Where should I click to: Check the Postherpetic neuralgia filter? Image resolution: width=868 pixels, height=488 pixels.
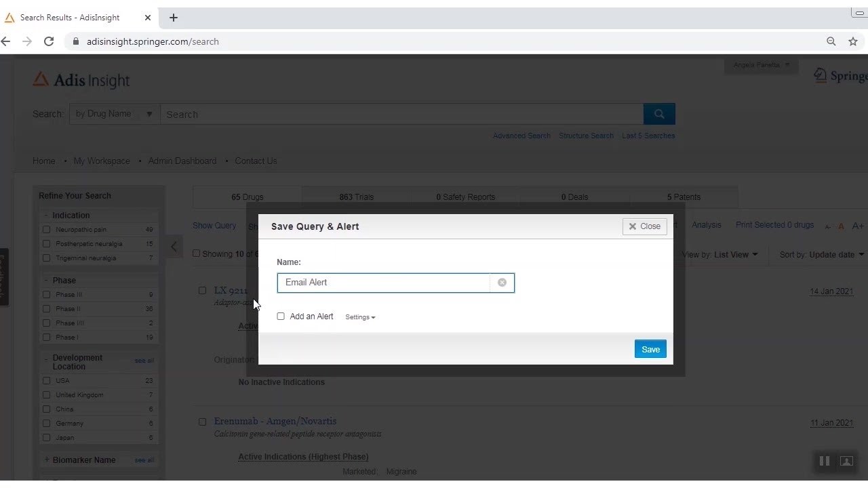pos(46,244)
